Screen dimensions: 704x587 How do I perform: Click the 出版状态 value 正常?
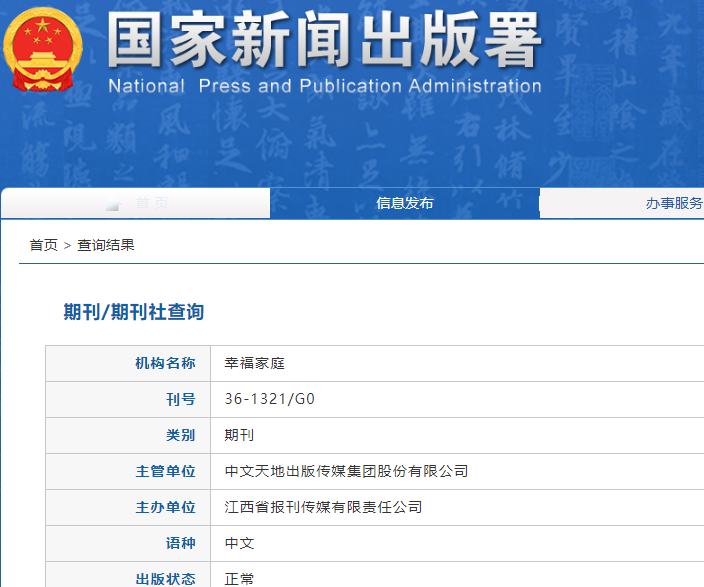pyautogui.click(x=240, y=578)
